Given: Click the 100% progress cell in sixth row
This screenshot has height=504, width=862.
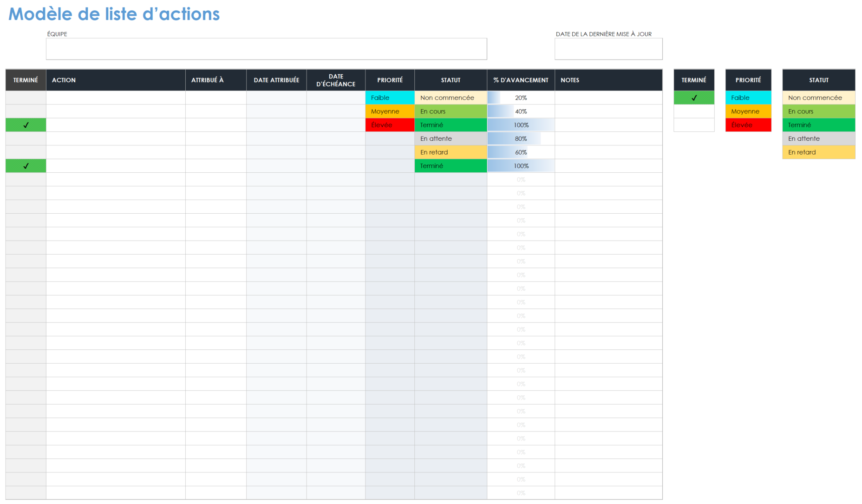Looking at the screenshot, I should pyautogui.click(x=521, y=166).
